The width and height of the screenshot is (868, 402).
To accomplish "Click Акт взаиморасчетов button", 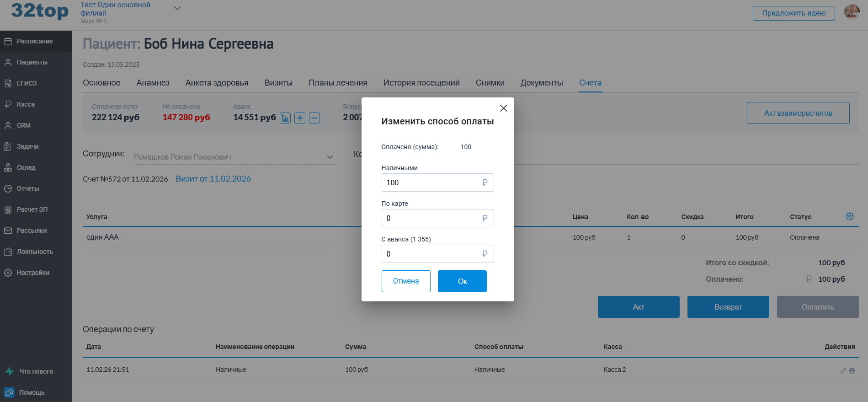I will (x=798, y=113).
